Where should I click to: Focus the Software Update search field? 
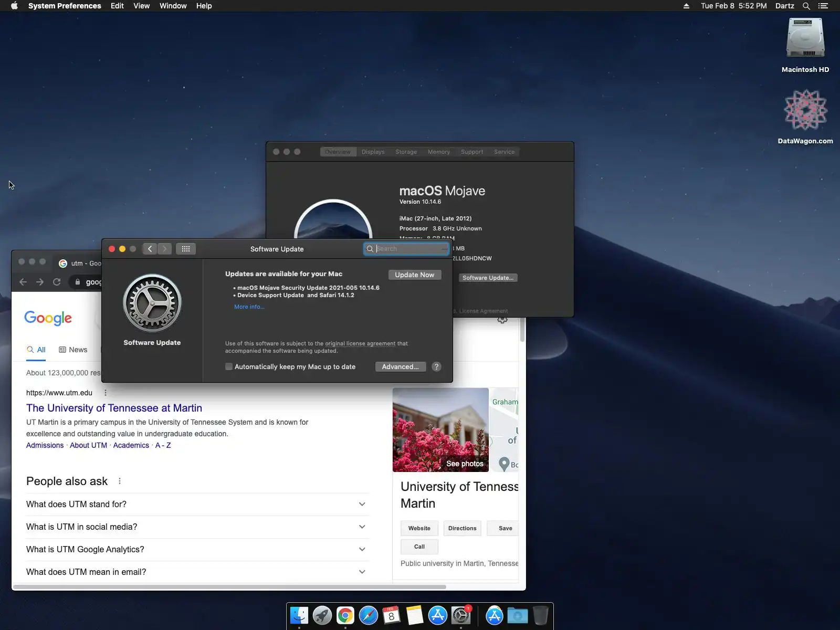[406, 249]
